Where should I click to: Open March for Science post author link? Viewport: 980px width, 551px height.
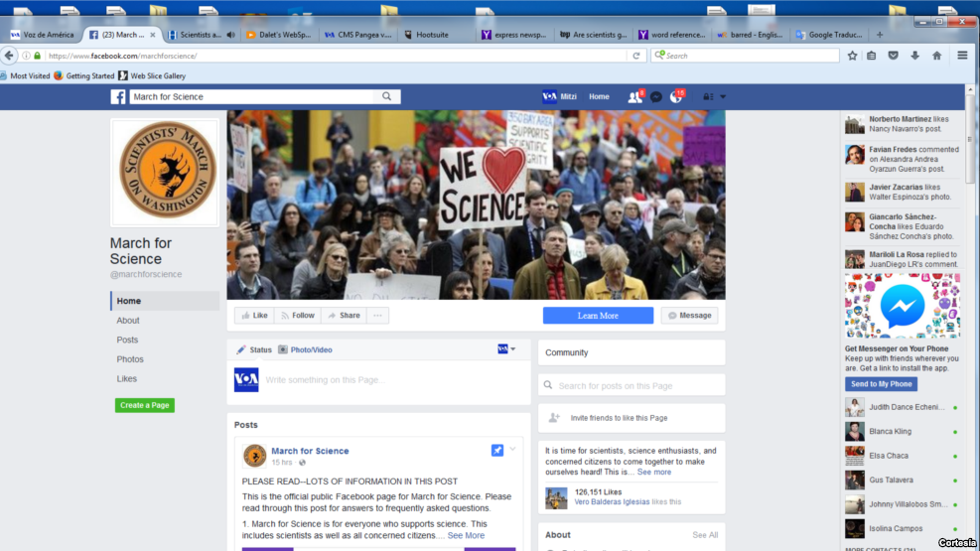point(310,451)
